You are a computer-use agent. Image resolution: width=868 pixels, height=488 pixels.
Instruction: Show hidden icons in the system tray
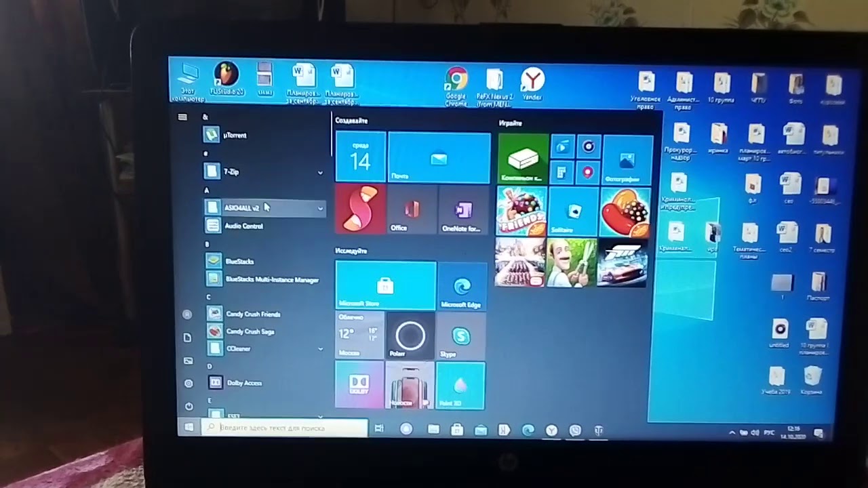[732, 432]
